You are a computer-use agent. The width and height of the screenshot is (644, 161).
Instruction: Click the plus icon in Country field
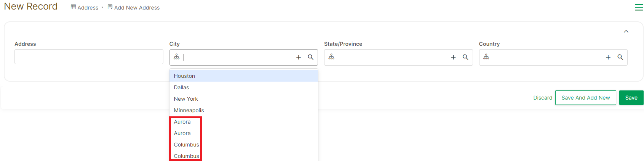[x=608, y=57]
